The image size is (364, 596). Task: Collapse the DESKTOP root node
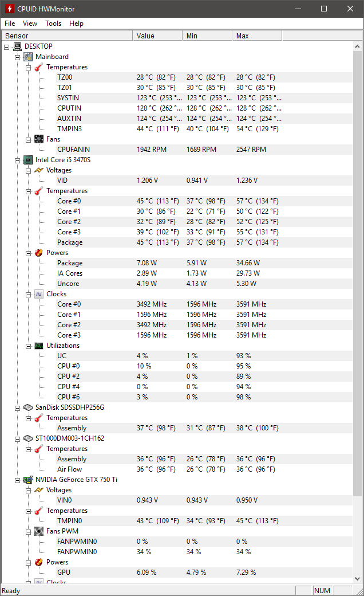6,47
